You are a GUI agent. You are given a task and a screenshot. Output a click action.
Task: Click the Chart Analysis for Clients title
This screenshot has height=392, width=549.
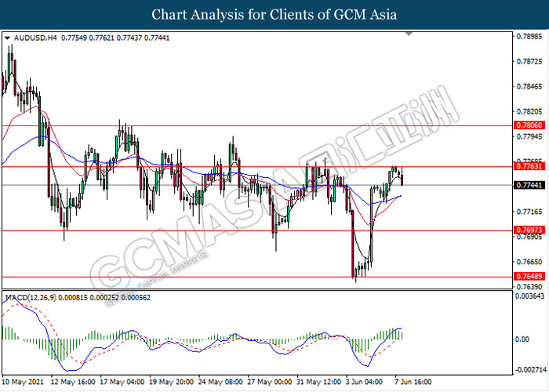click(x=274, y=14)
